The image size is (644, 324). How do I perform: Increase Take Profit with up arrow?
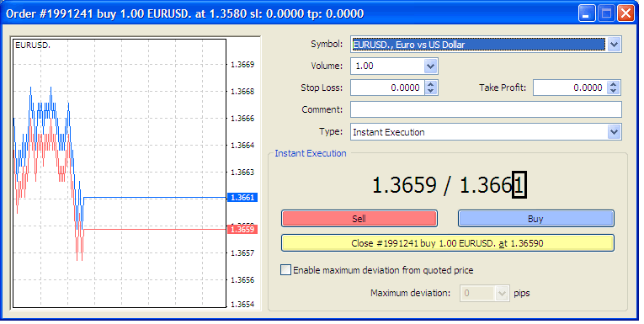coord(613,84)
